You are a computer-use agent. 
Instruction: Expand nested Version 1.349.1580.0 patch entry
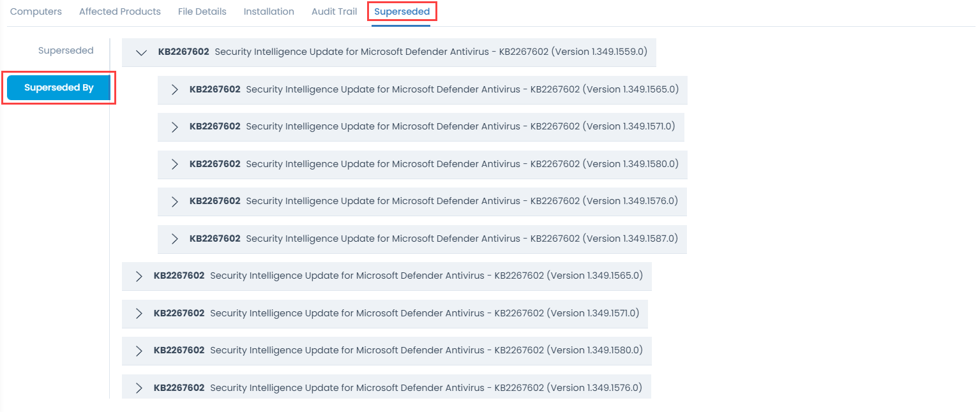[x=174, y=165]
